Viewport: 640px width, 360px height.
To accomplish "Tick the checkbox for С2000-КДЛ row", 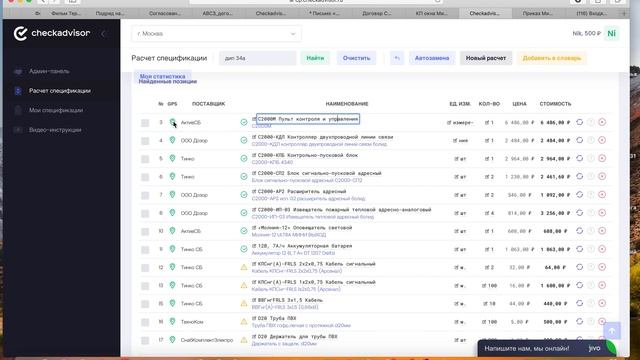I will tap(145, 141).
